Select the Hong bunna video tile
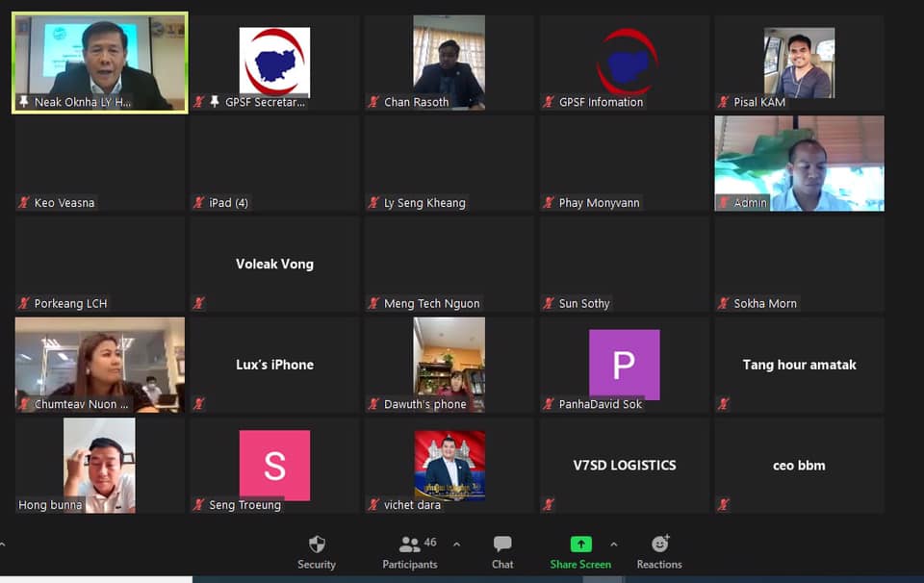Image resolution: width=924 pixels, height=583 pixels. tap(99, 465)
